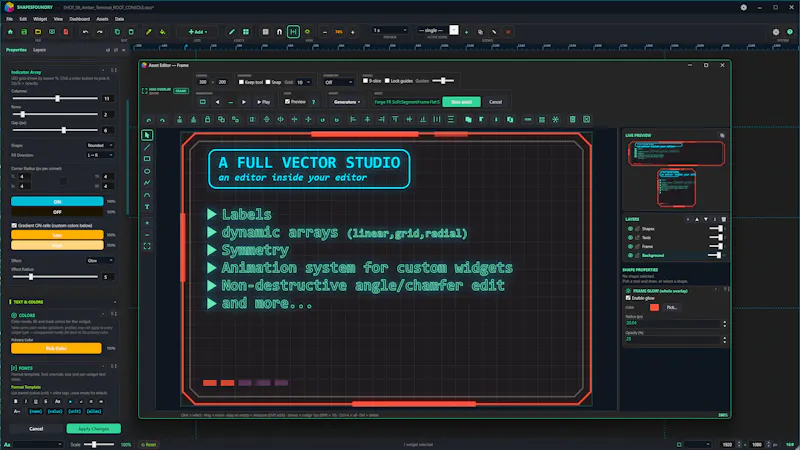Click Apply Changes in Properties panel
Image resolution: width=800 pixels, height=450 pixels.
pos(94,429)
